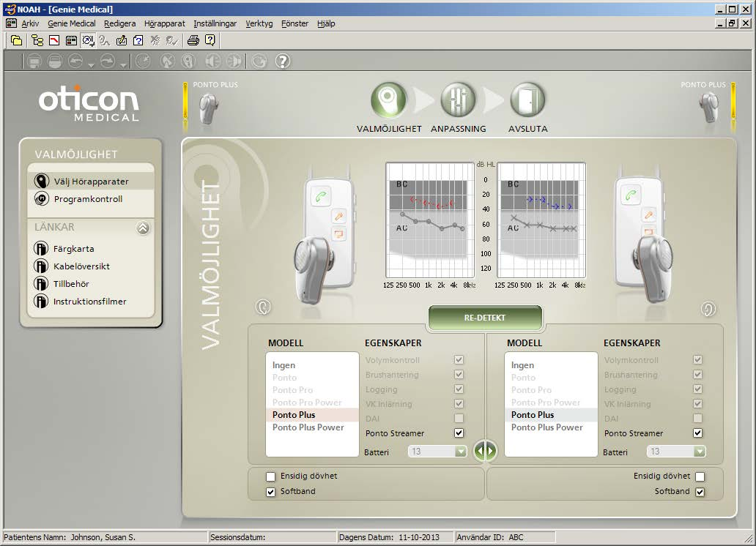Click the help speech-bubble toolbar icon
Viewport: 756px width, 546px height.
coord(210,40)
